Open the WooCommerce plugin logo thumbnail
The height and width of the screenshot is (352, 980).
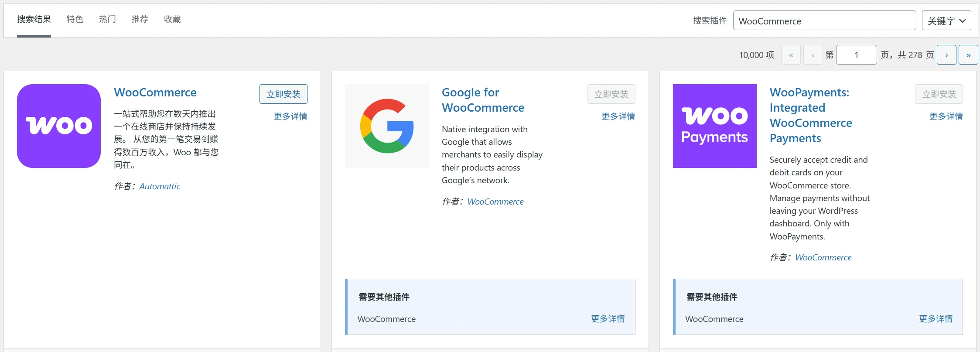[x=59, y=126]
